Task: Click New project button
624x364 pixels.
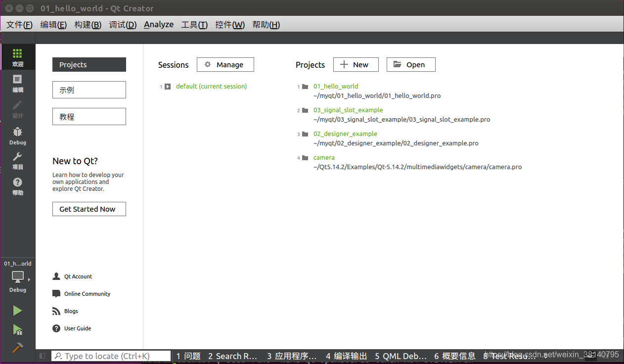Action: 356,65
